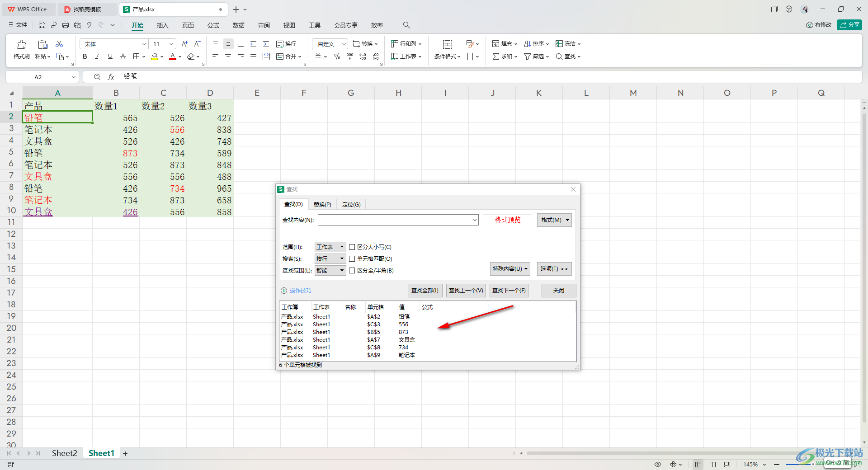Open the search magnifier in the ribbon

406,25
